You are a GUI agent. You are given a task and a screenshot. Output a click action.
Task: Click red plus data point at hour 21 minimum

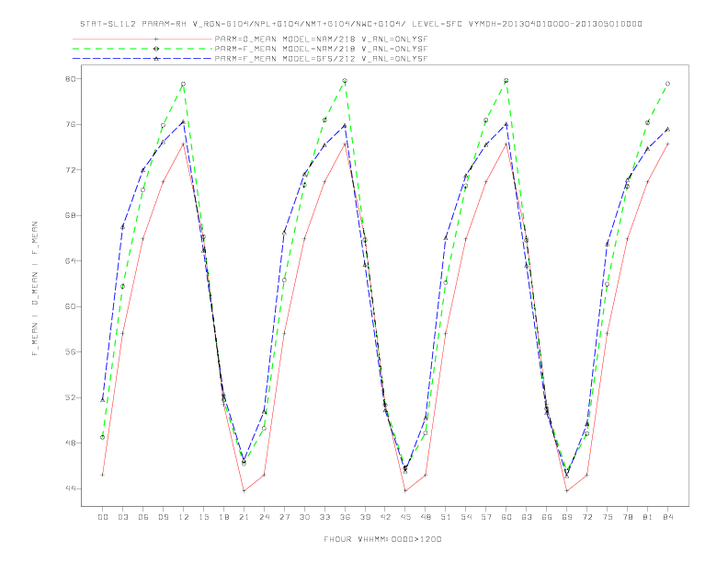(244, 491)
